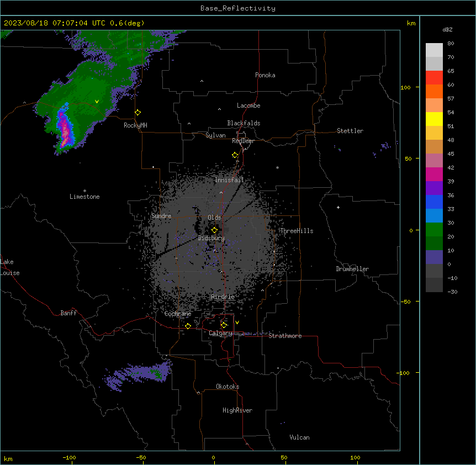Click the Limestone label

(x=84, y=197)
